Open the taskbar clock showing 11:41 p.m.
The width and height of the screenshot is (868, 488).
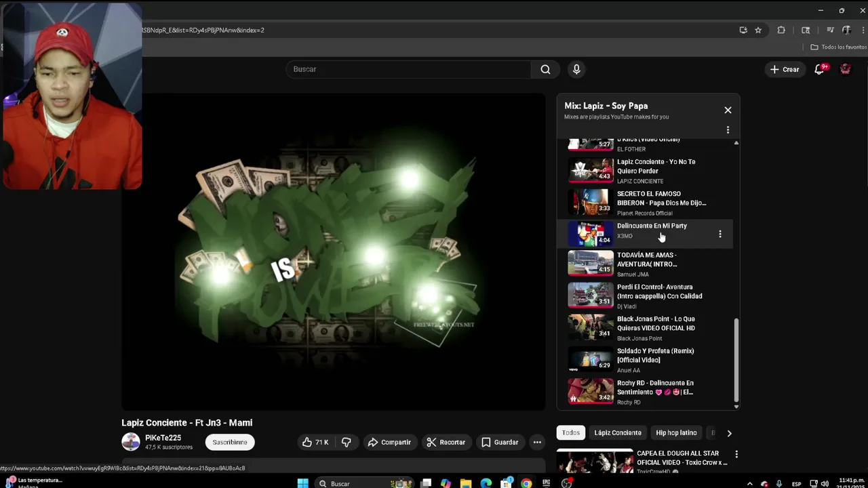tap(851, 483)
